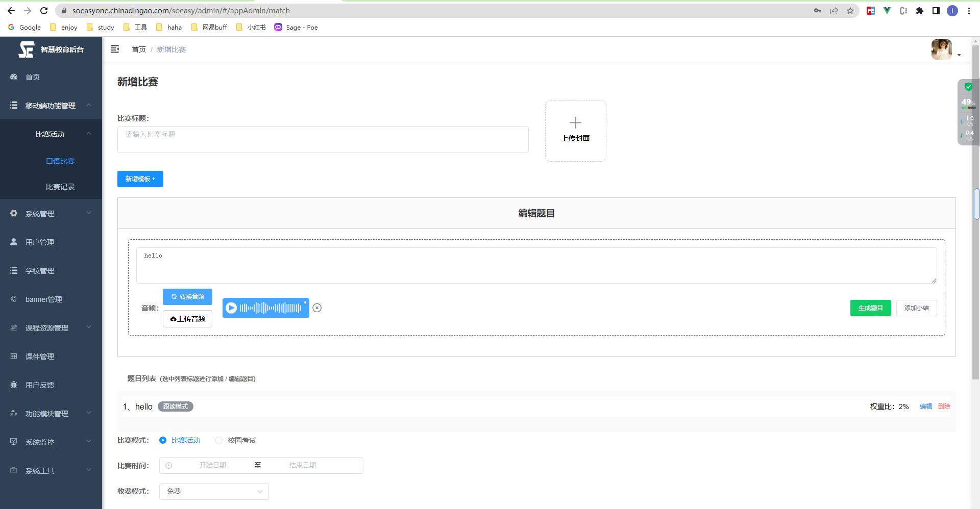Open the Chrome three-dot menu
This screenshot has width=980, height=509.
969,11
